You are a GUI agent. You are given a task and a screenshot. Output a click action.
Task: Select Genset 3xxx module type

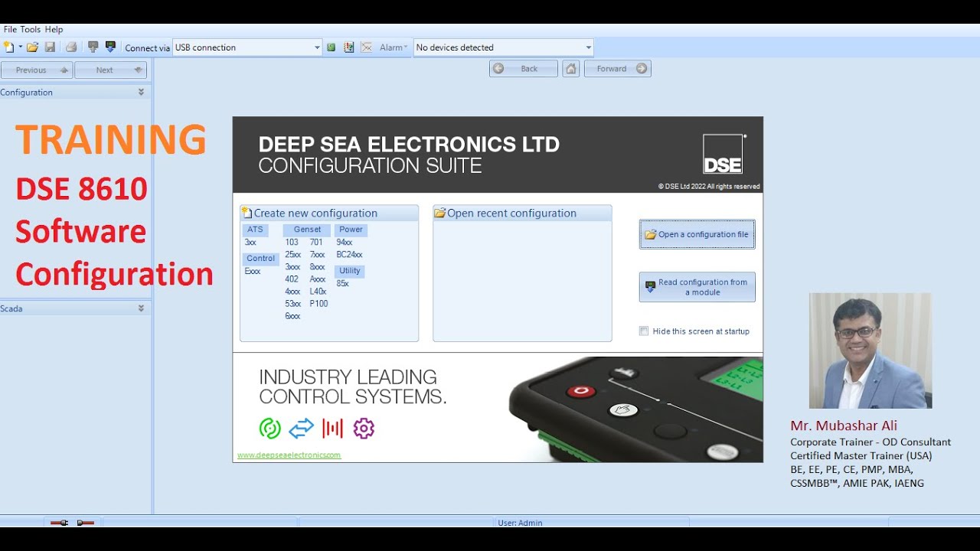tap(292, 267)
